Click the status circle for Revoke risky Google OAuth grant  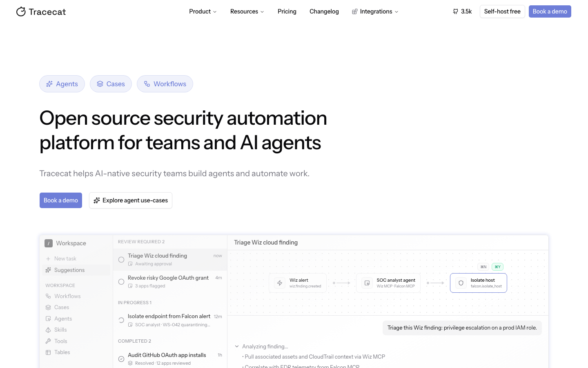pos(121,282)
